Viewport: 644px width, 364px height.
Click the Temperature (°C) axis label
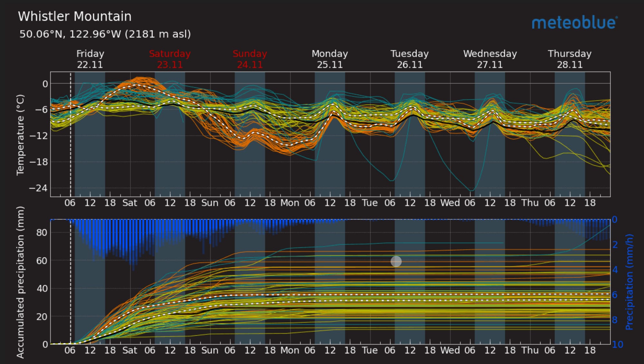[20, 135]
